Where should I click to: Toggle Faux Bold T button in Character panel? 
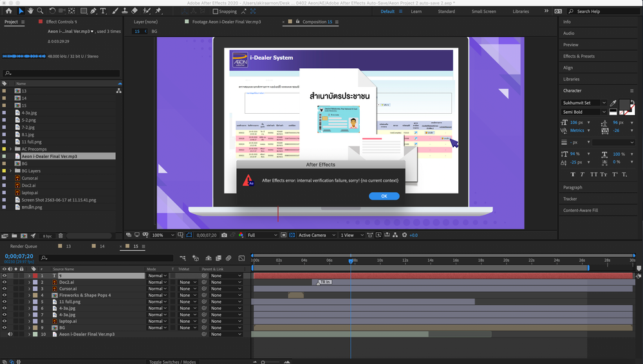tap(572, 174)
